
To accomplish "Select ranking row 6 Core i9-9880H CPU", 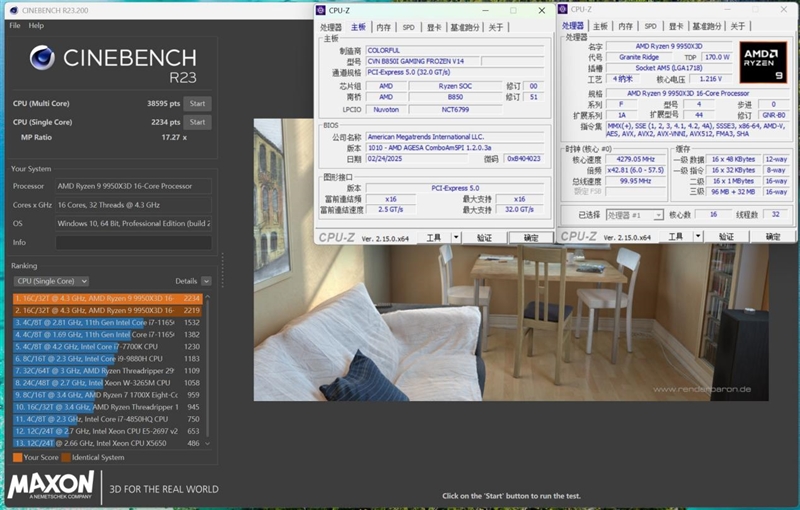I will [x=108, y=359].
